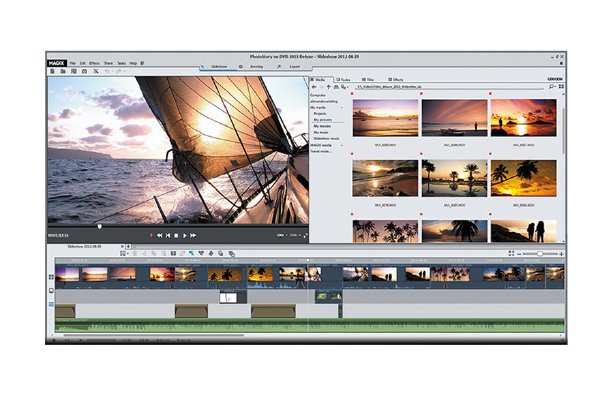Click the red record button in preview
600x395 pixels.
point(151,235)
